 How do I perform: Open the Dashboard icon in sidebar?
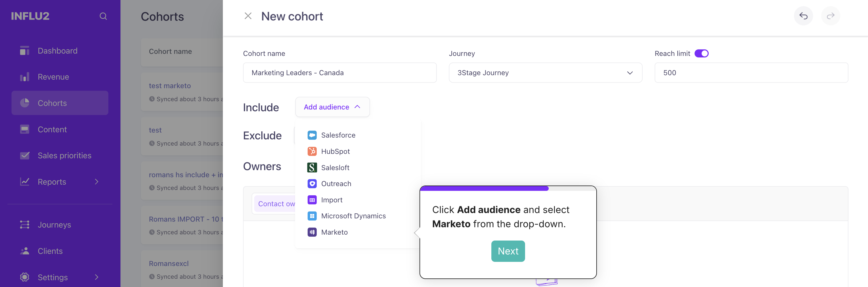pyautogui.click(x=25, y=51)
